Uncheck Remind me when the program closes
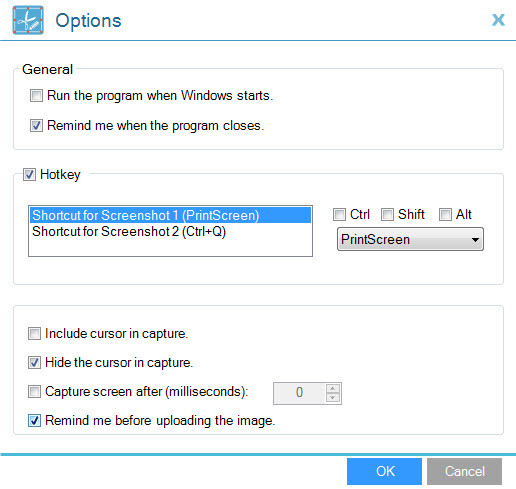The height and width of the screenshot is (489, 516). pos(36,126)
